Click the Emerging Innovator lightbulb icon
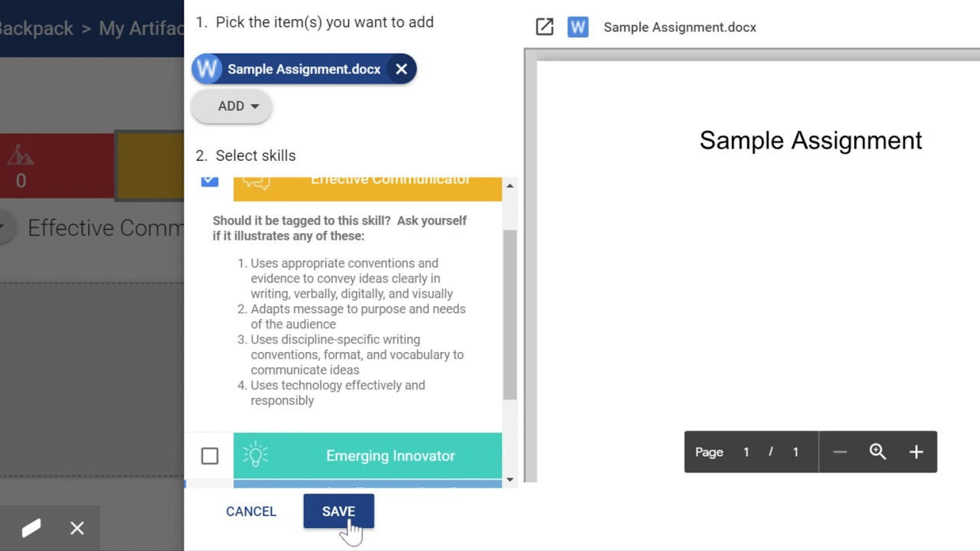 pyautogui.click(x=255, y=455)
